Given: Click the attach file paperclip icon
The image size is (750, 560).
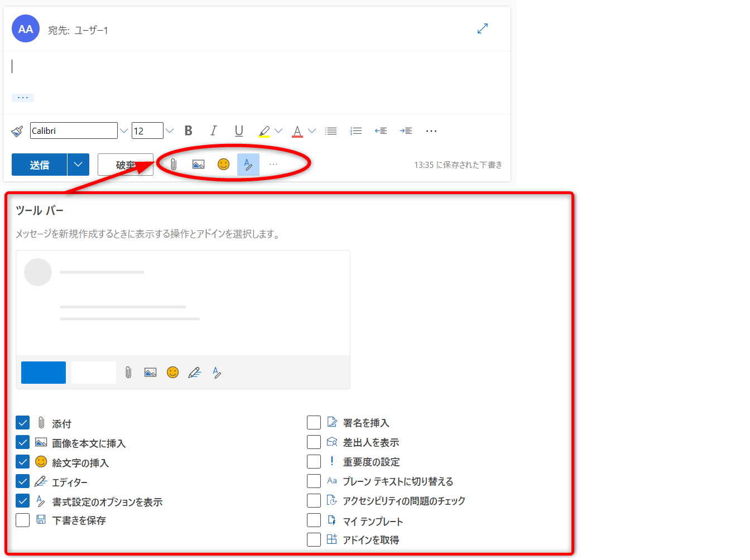Looking at the screenshot, I should 174,165.
